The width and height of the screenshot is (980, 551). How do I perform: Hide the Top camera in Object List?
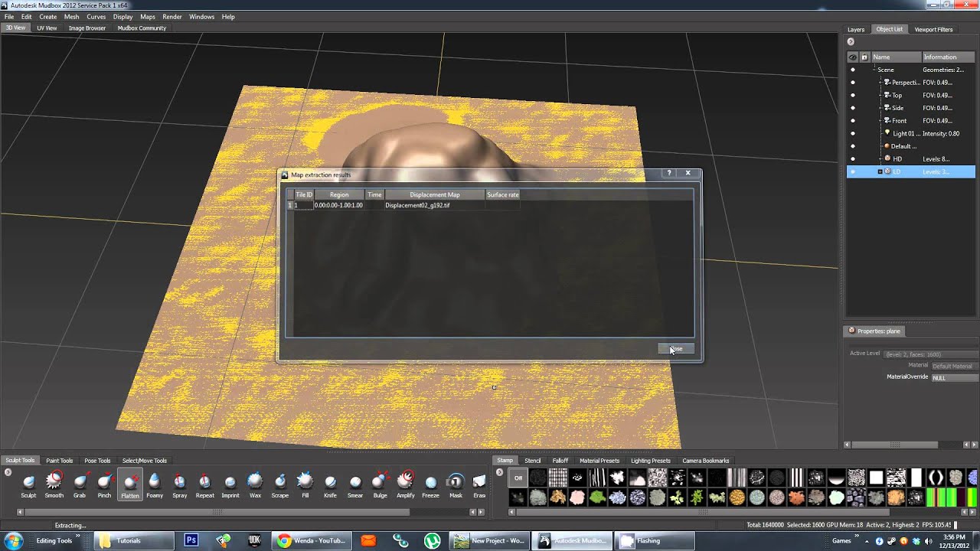[853, 95]
